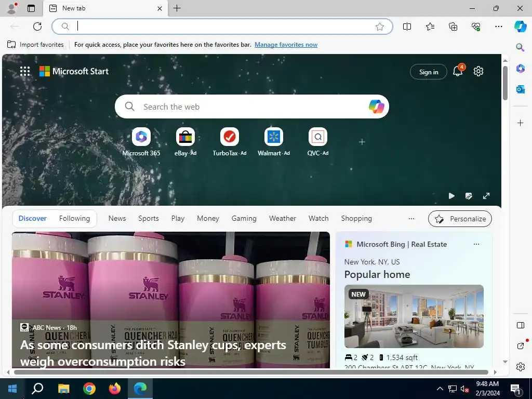Open the Money feed tab
532x399 pixels.
pos(208,219)
